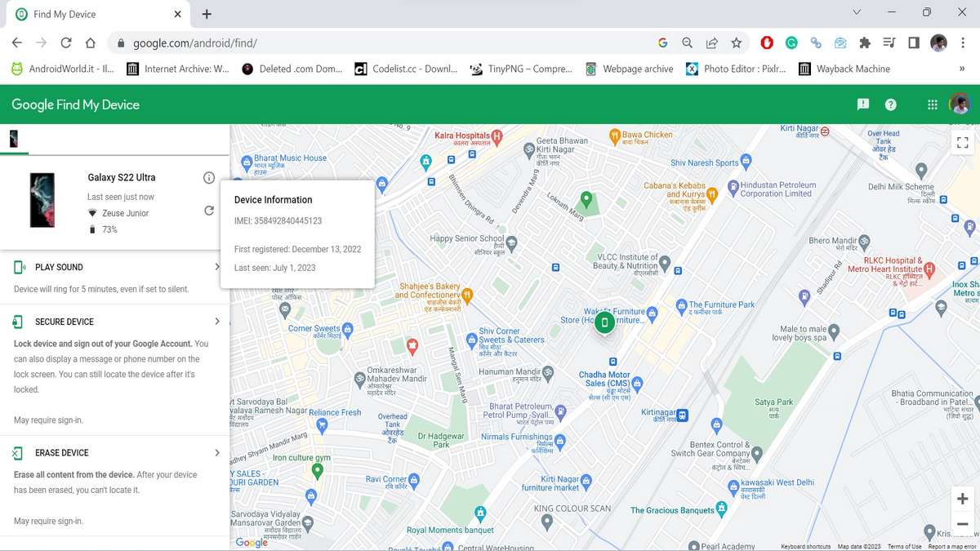
Task: Click the IMEI number text
Action: click(278, 220)
